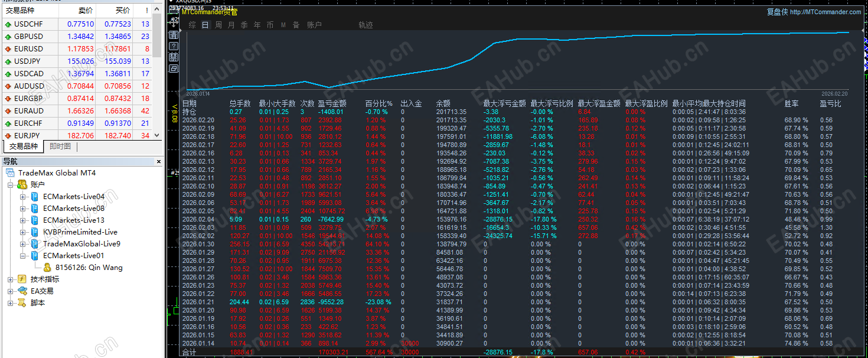
Task: Click the server icon of ECMarkets-Live13
Action: tap(35, 220)
